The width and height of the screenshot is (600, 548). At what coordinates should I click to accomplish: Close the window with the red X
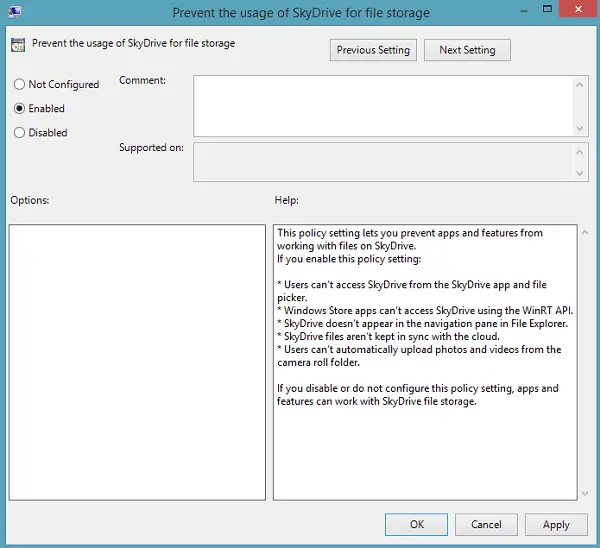(x=578, y=9)
